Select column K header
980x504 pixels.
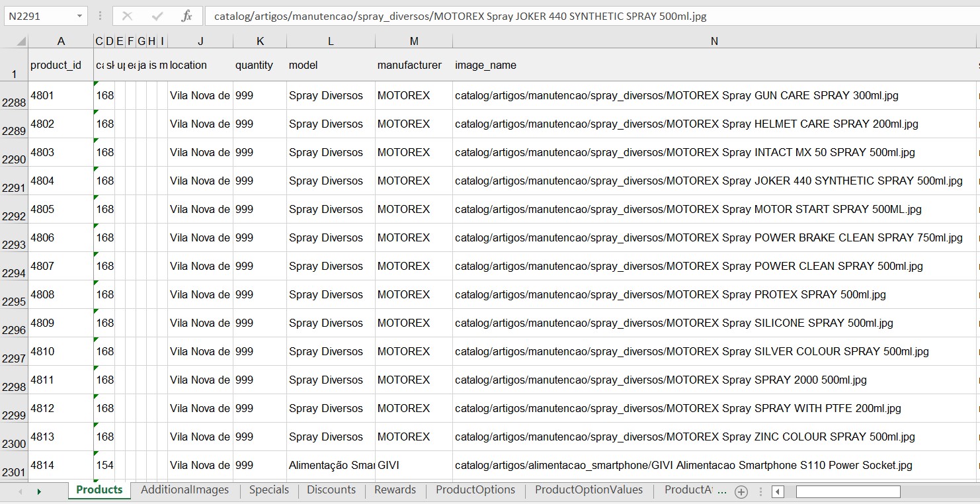pos(260,41)
